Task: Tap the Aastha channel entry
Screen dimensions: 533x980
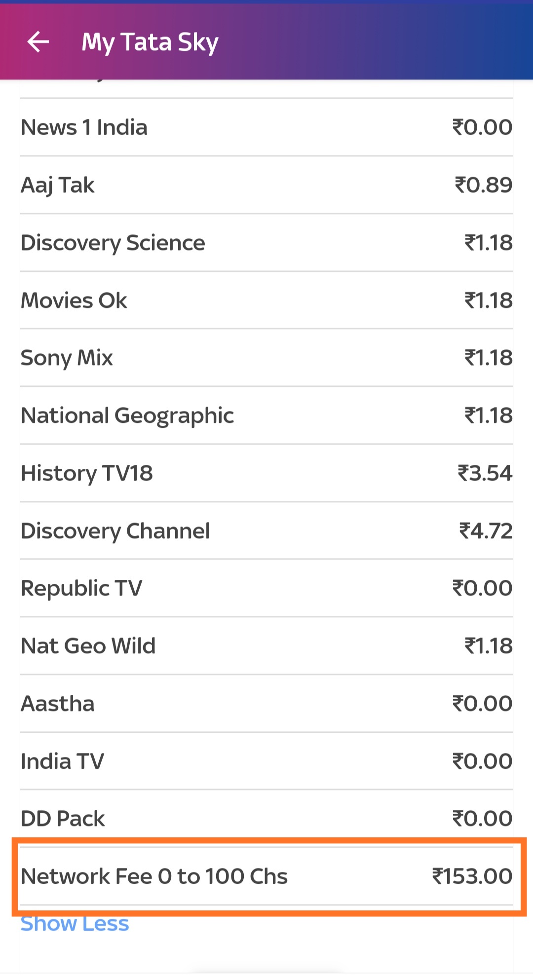Action: 266,704
